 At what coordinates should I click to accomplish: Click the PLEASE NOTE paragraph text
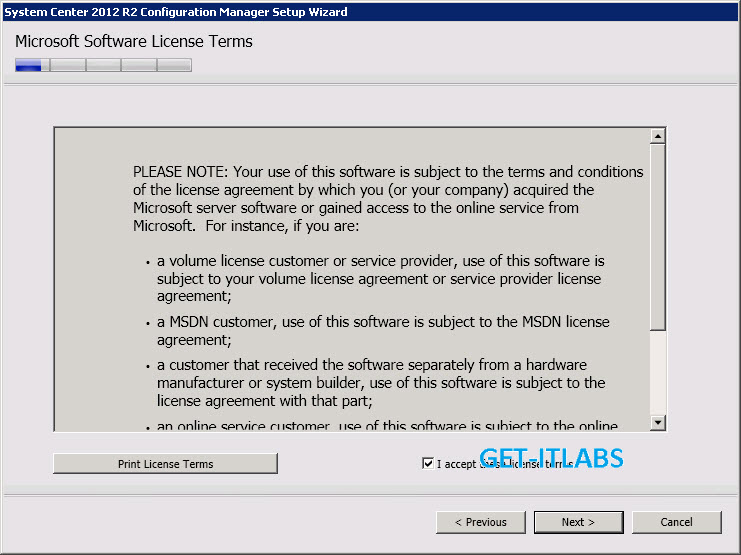click(388, 199)
